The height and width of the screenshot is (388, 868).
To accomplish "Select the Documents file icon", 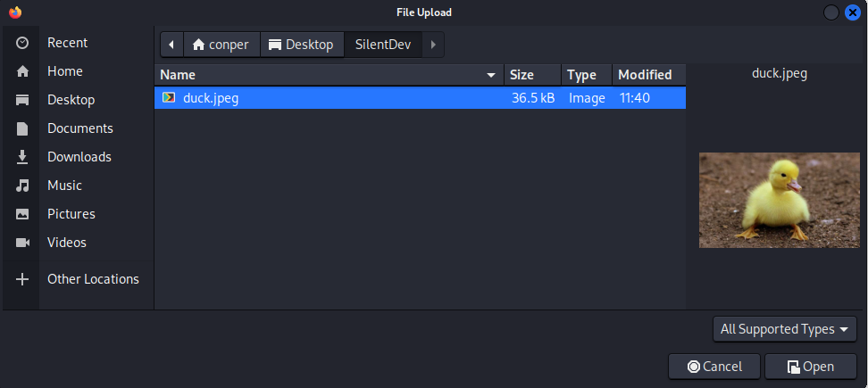I will click(23, 128).
